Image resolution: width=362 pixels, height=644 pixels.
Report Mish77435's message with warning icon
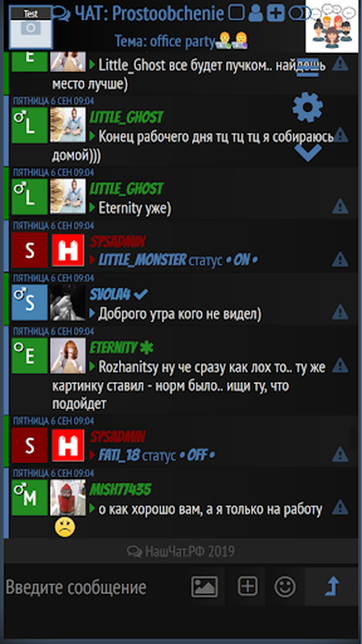340,507
